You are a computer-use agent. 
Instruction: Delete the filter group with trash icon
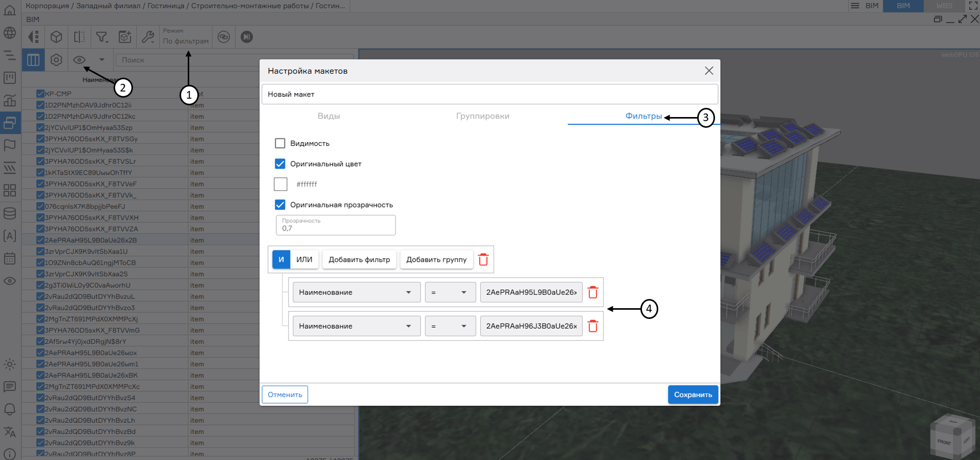tap(483, 260)
